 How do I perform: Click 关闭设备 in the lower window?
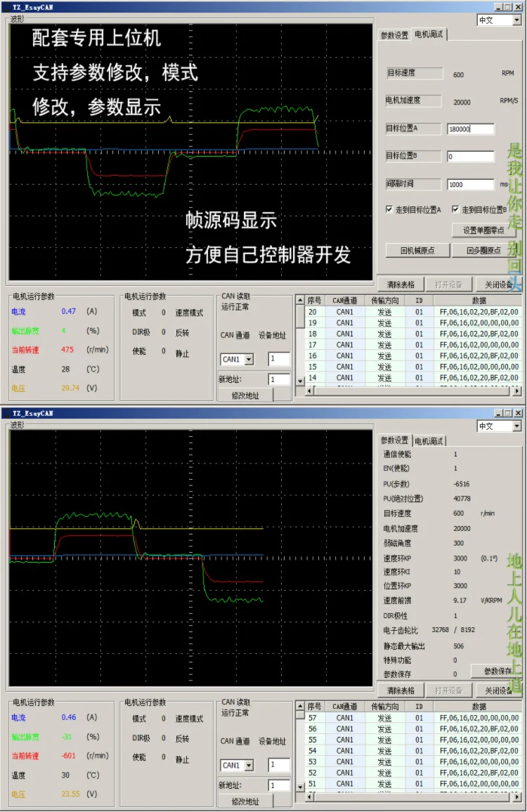pyautogui.click(x=497, y=690)
